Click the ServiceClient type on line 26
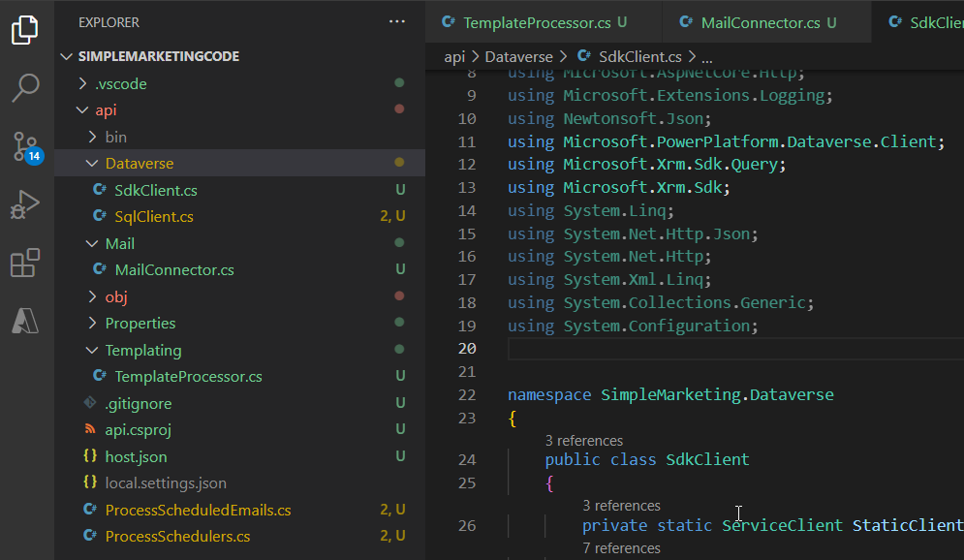This screenshot has height=560, width=964. [x=782, y=525]
